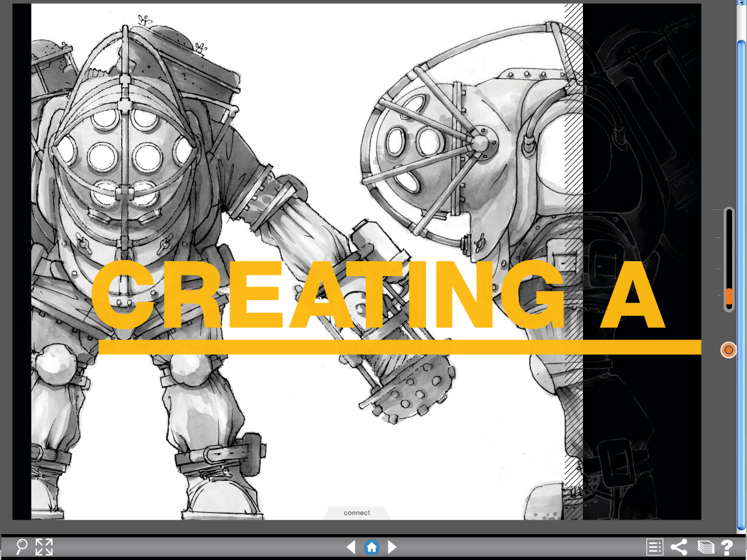747x560 pixels.
Task: Toggle fullscreen view with the arrows icon
Action: click(x=44, y=546)
